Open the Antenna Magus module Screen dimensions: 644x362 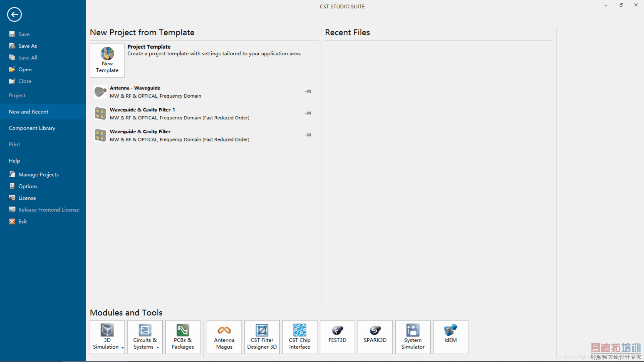click(x=224, y=337)
